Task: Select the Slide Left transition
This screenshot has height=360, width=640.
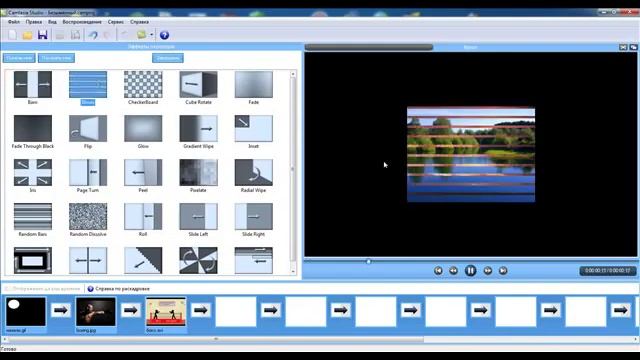Action: [198, 217]
